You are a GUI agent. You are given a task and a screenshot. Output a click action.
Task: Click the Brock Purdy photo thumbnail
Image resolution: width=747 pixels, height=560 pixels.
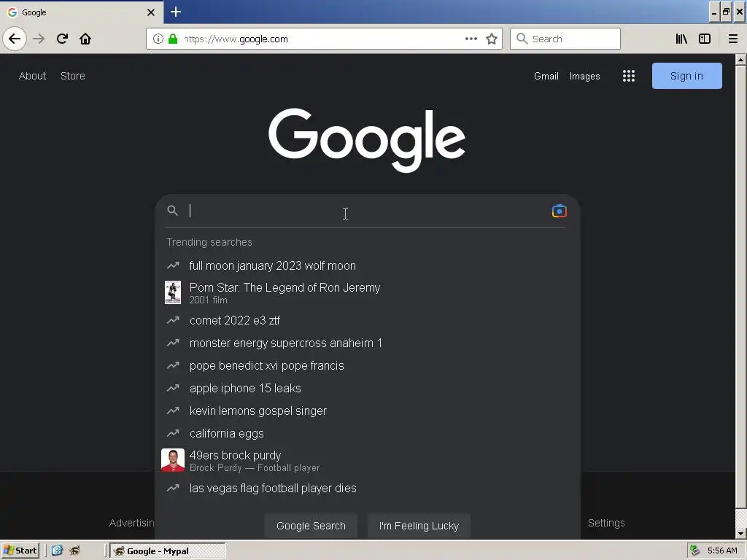pyautogui.click(x=173, y=460)
